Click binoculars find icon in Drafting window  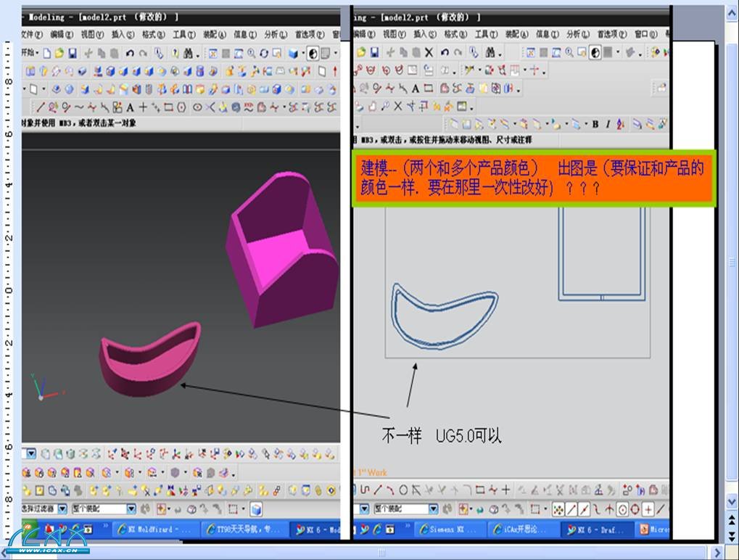coord(490,52)
